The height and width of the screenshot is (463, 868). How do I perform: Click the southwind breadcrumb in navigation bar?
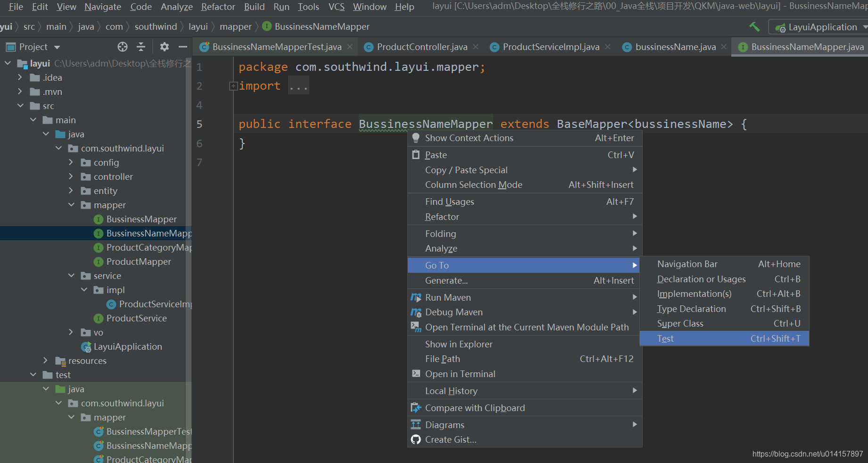[156, 27]
